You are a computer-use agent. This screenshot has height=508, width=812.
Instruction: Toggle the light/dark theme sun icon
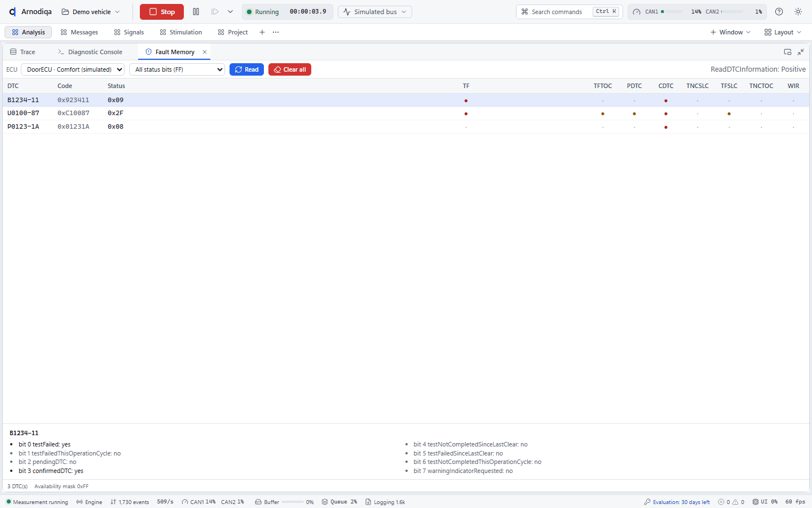(x=798, y=12)
